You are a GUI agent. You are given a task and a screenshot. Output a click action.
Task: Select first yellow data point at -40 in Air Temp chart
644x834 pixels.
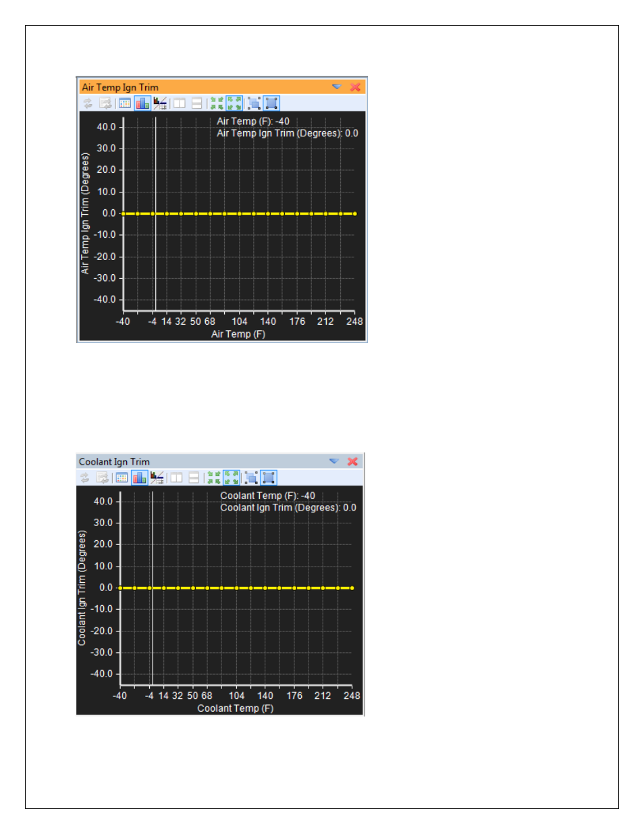123,213
